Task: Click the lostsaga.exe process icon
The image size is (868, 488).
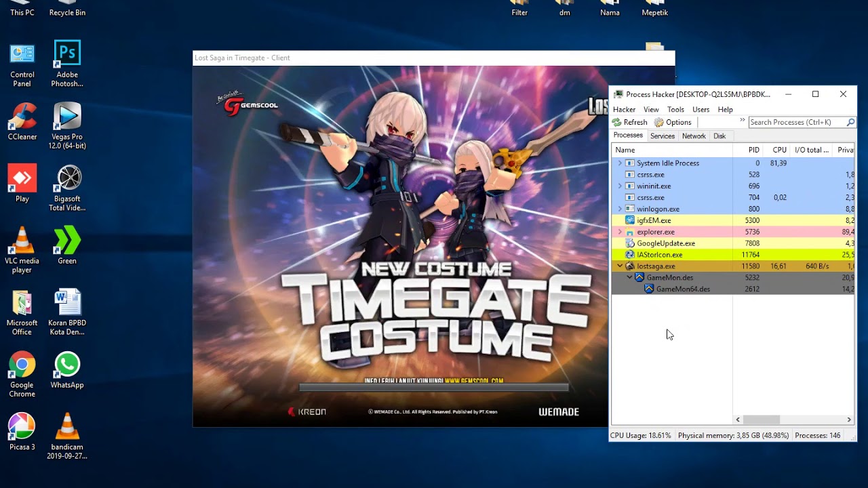Action: point(630,266)
